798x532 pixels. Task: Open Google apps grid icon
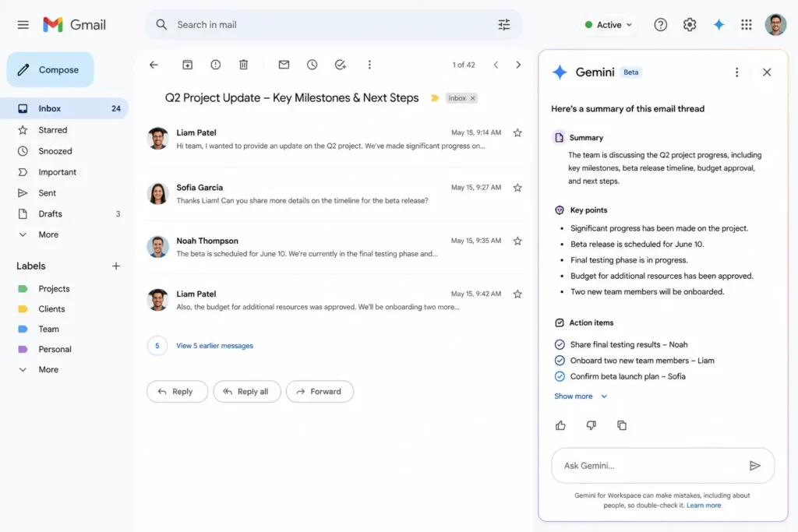(x=746, y=24)
